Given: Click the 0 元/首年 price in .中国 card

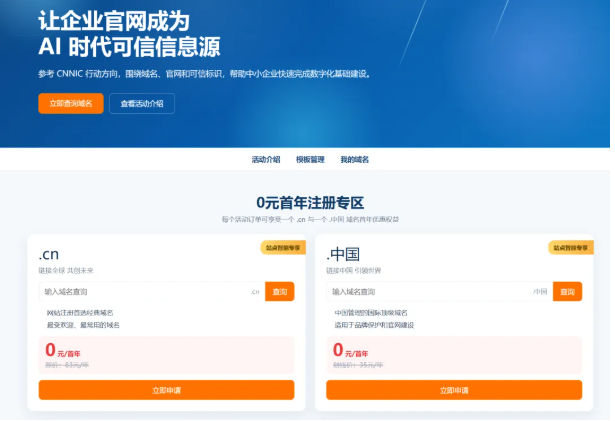Looking at the screenshot, I should pos(350,350).
